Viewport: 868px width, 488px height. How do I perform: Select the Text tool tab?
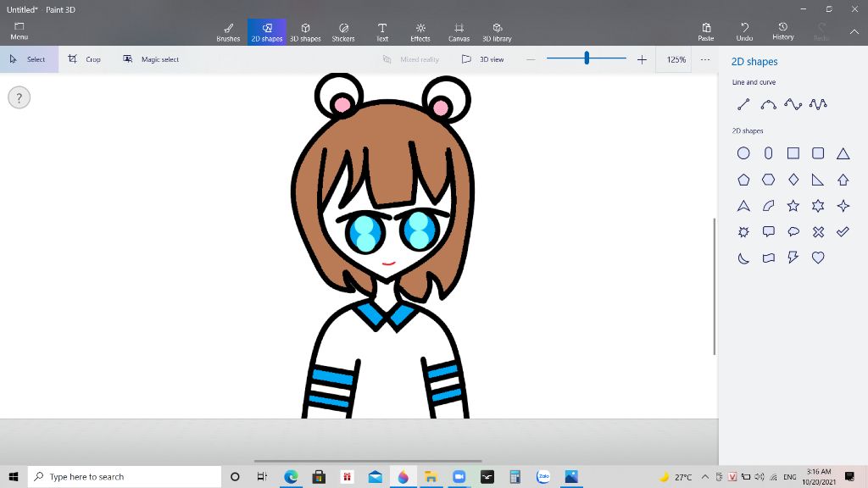pyautogui.click(x=382, y=32)
